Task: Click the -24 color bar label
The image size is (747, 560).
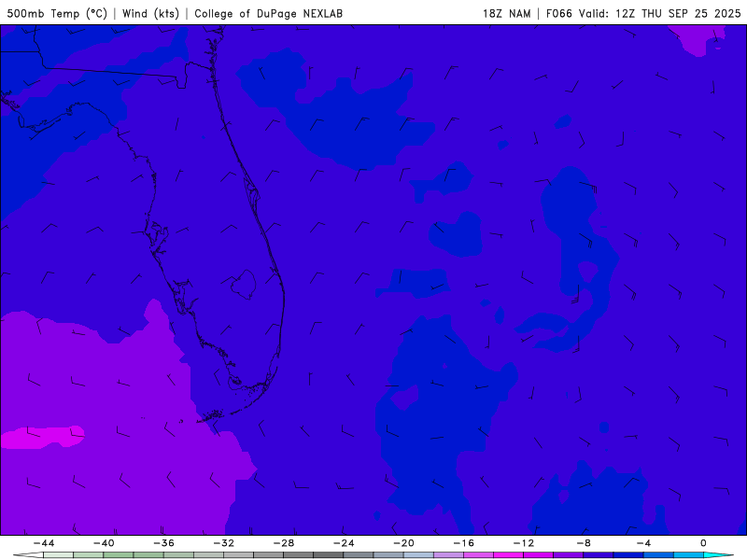Action: pyautogui.click(x=344, y=543)
